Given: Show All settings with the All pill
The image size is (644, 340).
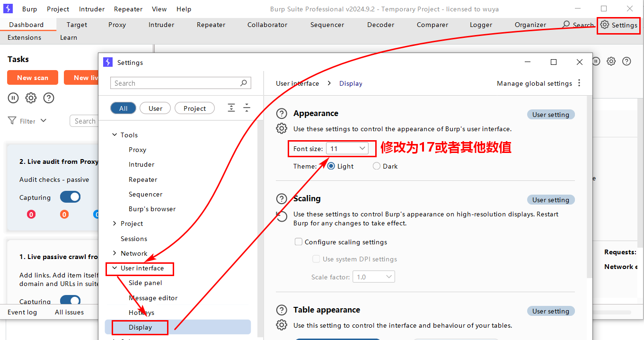Looking at the screenshot, I should 123,108.
